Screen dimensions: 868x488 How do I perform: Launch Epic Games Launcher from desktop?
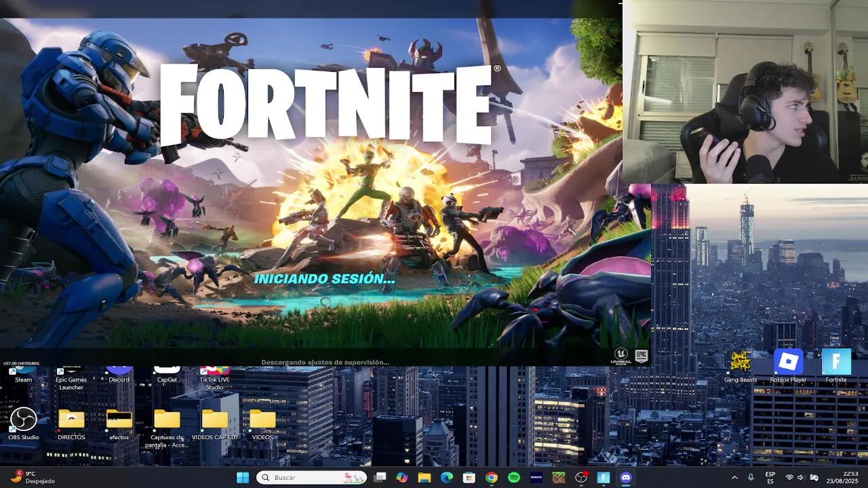tap(71, 379)
